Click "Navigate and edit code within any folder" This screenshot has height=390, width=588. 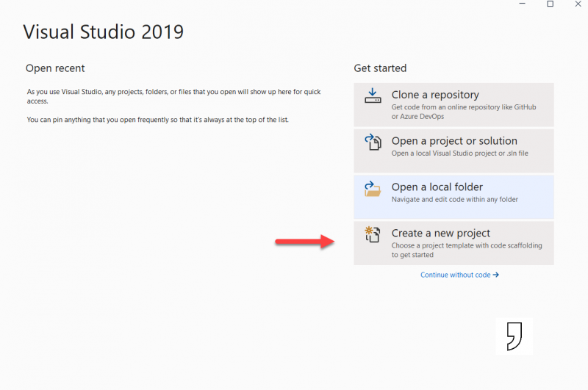pyautogui.click(x=454, y=199)
